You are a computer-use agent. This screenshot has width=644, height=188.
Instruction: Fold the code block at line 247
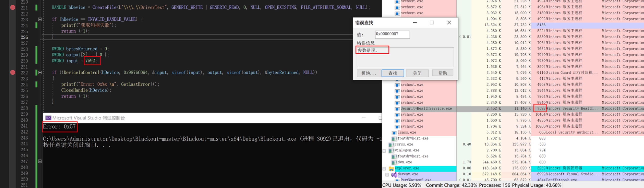40,162
